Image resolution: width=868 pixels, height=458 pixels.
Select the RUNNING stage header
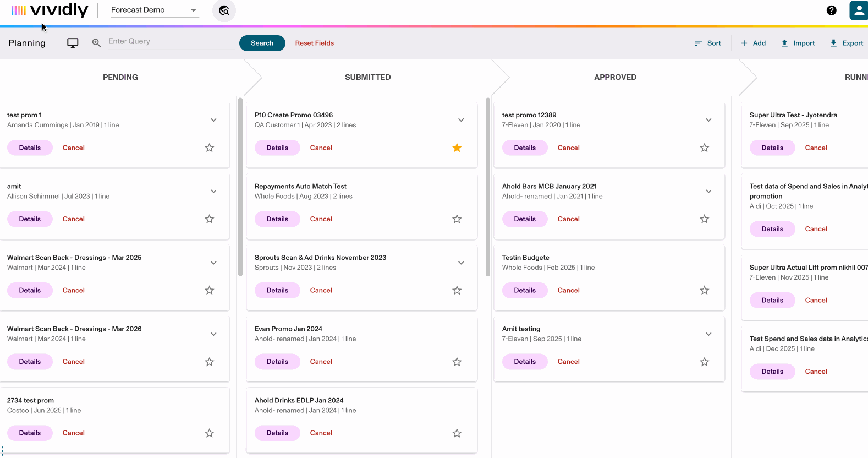(x=856, y=77)
